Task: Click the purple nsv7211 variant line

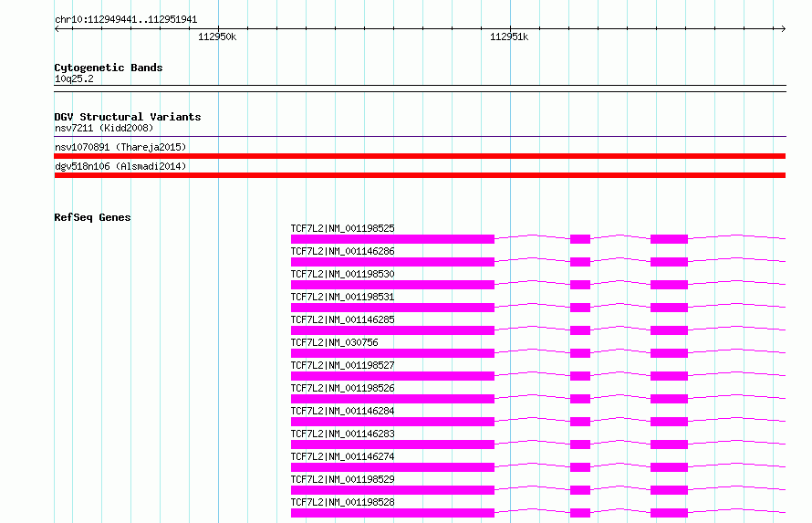Action: click(420, 137)
